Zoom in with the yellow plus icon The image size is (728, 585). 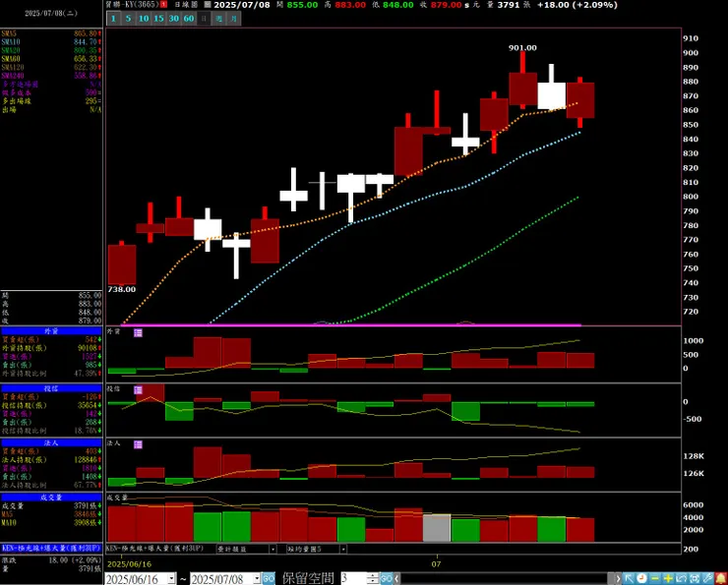[668, 578]
